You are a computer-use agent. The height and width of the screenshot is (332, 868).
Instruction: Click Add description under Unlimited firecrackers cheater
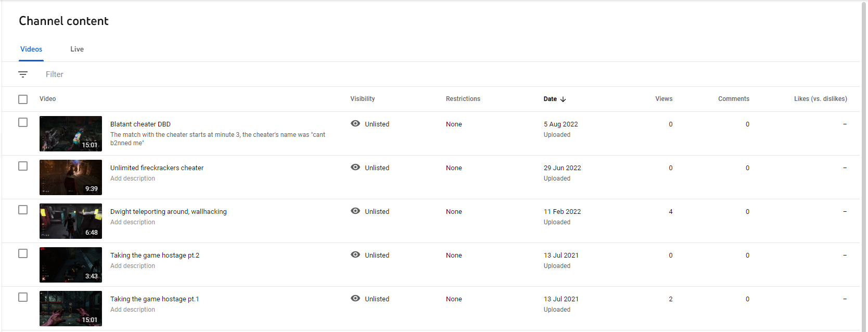[x=133, y=178]
